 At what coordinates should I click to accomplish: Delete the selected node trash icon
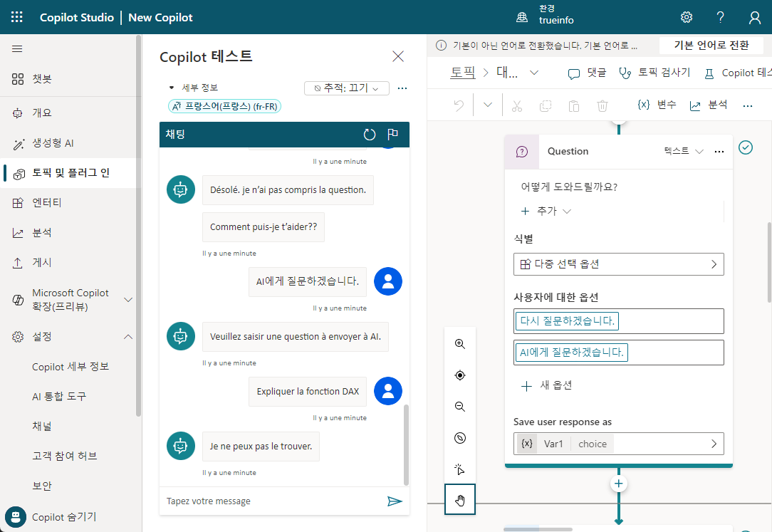click(602, 105)
